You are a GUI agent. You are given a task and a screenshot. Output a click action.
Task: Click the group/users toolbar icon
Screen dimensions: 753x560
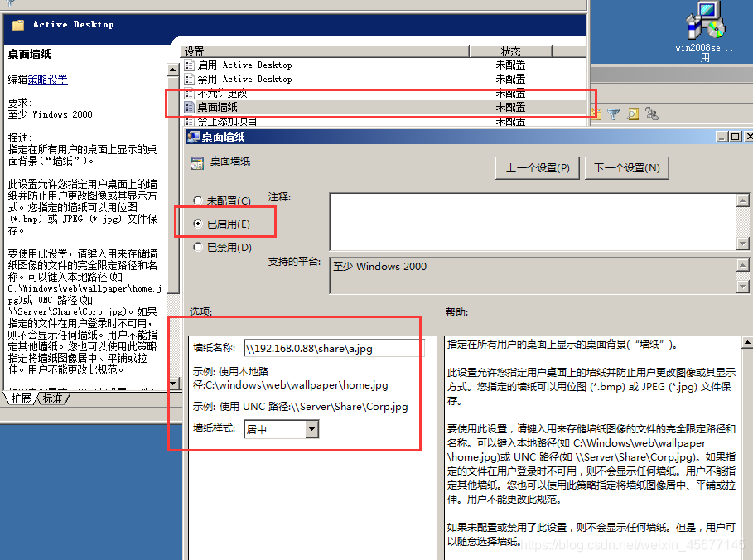click(x=651, y=113)
